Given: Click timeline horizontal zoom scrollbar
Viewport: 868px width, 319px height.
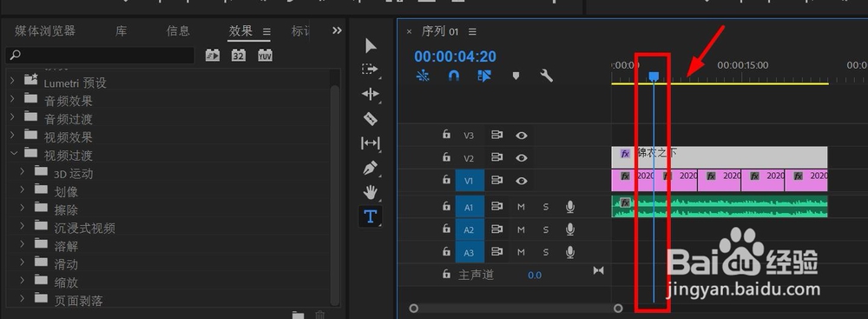Looking at the screenshot, I should pyautogui.click(x=516, y=309).
